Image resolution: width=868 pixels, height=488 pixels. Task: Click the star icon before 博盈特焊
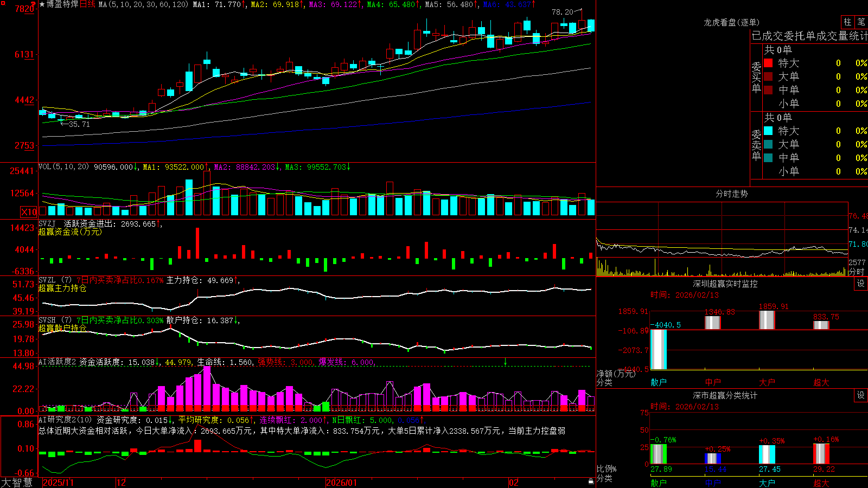pyautogui.click(x=42, y=4)
